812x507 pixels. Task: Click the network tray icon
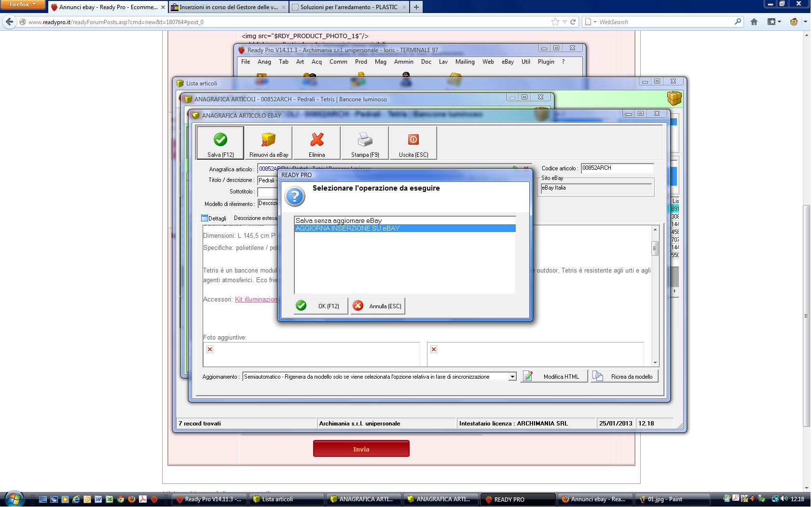pyautogui.click(x=775, y=499)
